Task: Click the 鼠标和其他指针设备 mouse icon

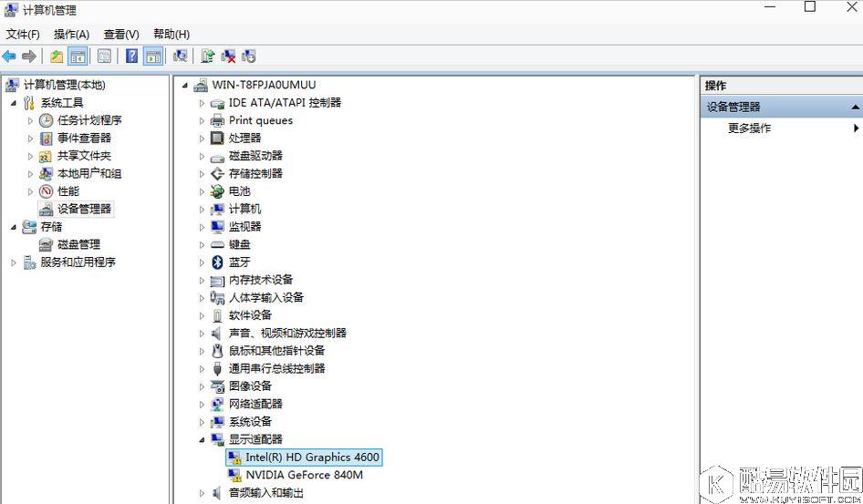Action: click(217, 351)
